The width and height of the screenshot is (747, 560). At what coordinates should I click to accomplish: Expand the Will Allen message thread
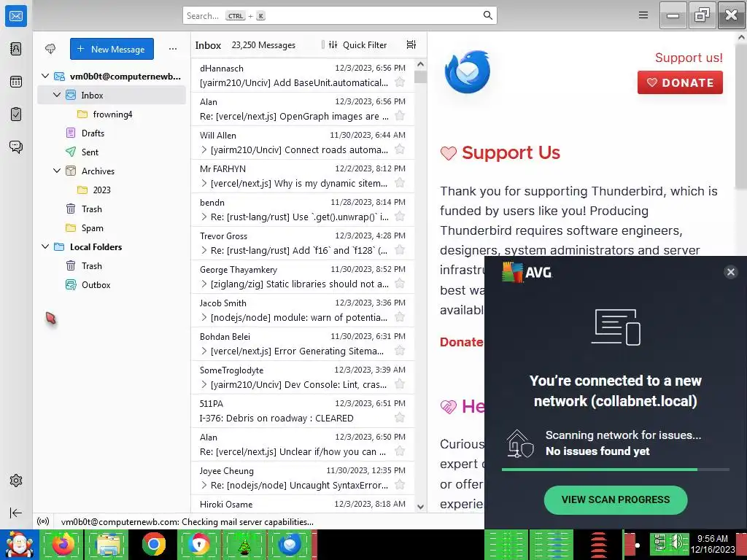[x=204, y=150]
